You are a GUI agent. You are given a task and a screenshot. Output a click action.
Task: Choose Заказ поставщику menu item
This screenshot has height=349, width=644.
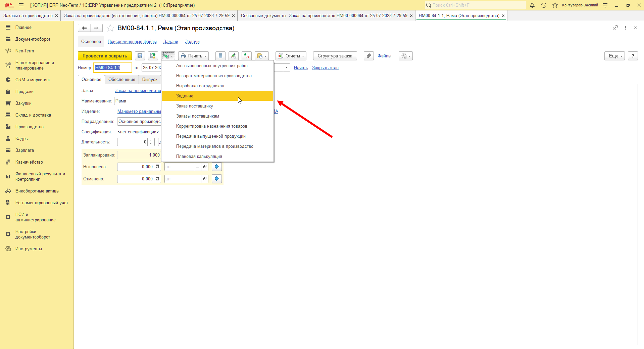(x=217, y=106)
